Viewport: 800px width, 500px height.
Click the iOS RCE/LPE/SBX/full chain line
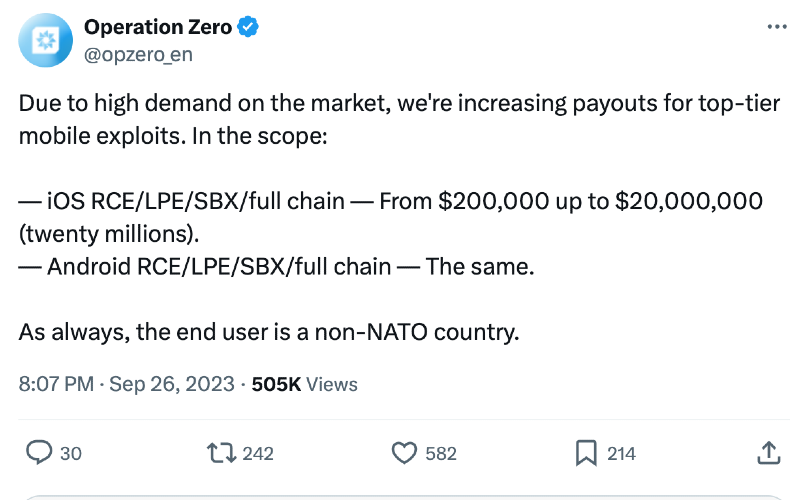click(x=390, y=202)
